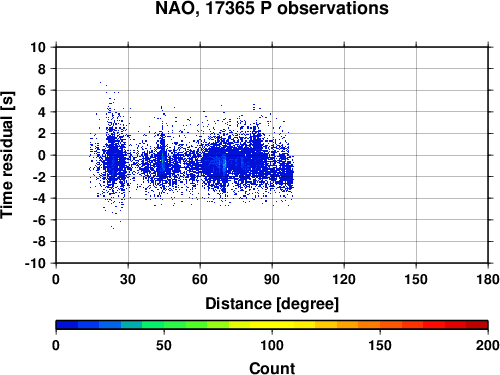Image resolution: width=500 pixels, height=375 pixels.
Task: Click the dark blue end of colorbar
Action: coord(67,325)
